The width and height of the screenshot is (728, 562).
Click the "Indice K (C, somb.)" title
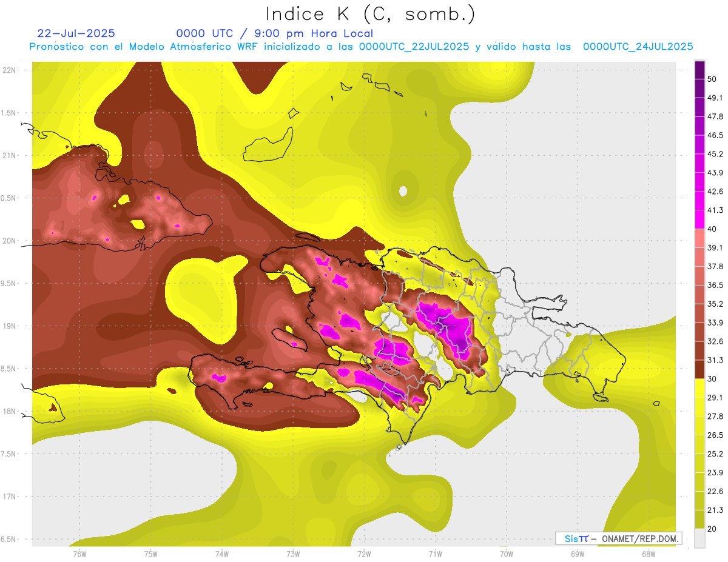371,14
